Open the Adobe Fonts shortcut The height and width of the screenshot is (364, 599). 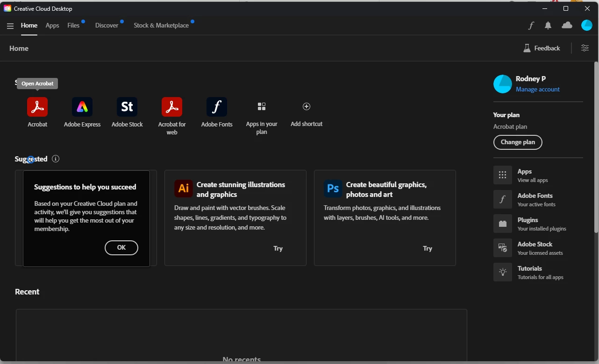tap(217, 107)
